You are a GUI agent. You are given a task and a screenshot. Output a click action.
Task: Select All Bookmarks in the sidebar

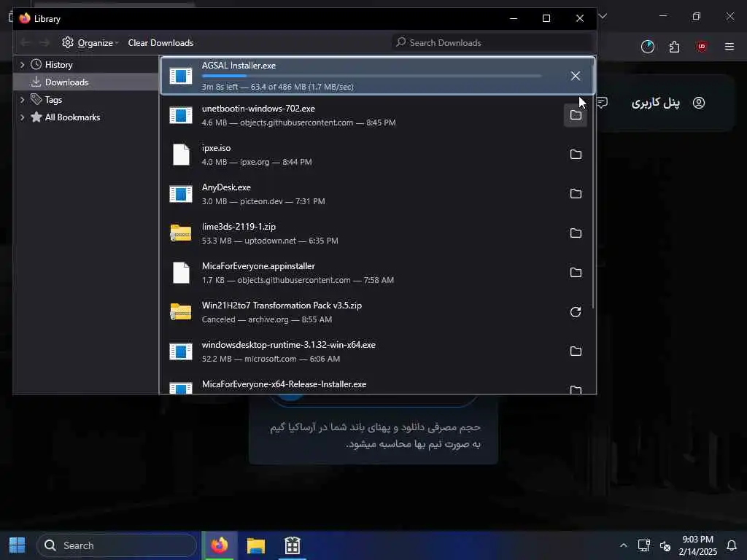pyautogui.click(x=72, y=117)
